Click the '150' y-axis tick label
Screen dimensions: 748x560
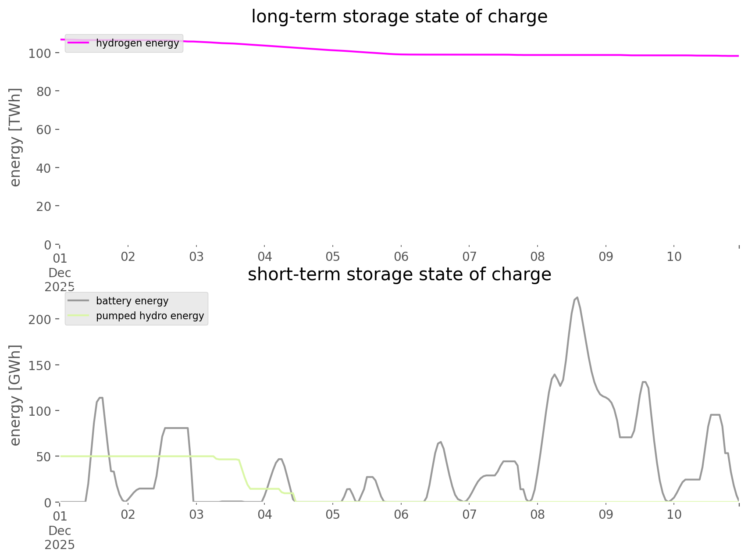pyautogui.click(x=39, y=365)
